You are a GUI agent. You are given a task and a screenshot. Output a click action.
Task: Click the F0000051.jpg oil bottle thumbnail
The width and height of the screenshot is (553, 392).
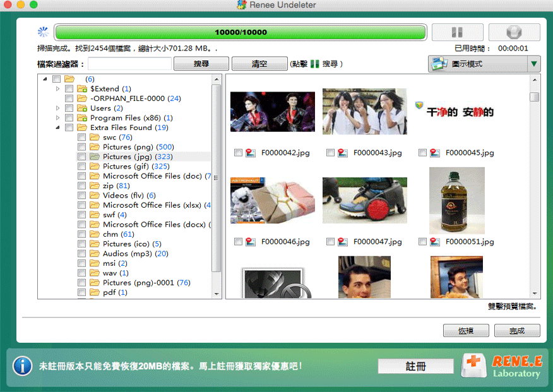tap(456, 200)
